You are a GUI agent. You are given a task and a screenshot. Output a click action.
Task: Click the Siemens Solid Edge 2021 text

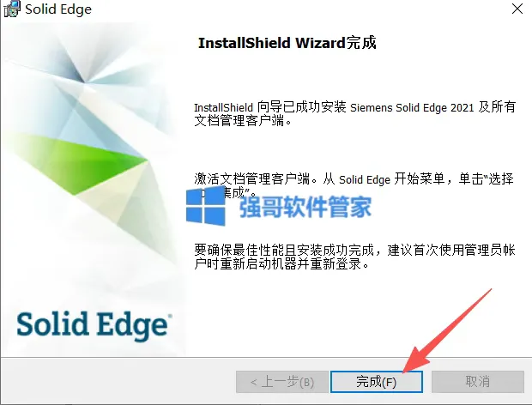point(412,107)
